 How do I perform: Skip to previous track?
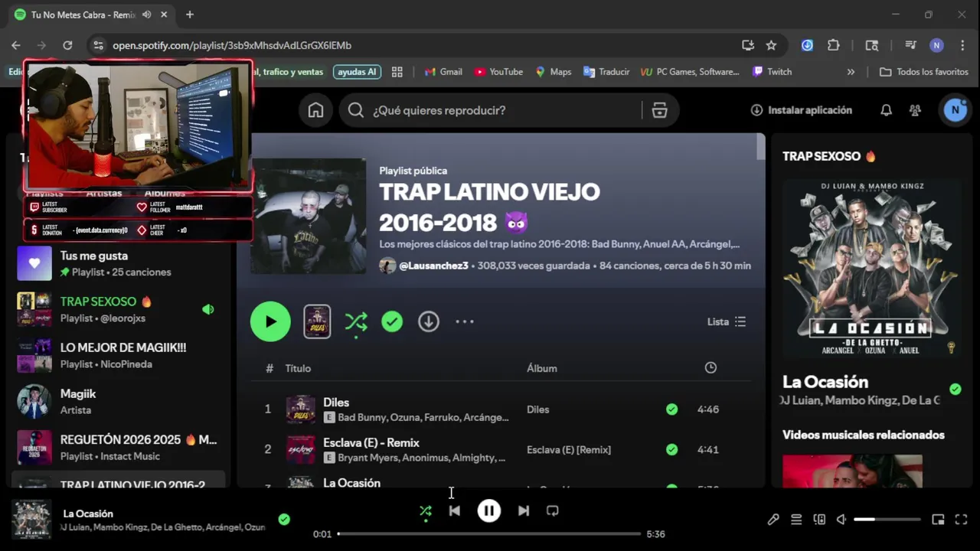[x=455, y=510]
